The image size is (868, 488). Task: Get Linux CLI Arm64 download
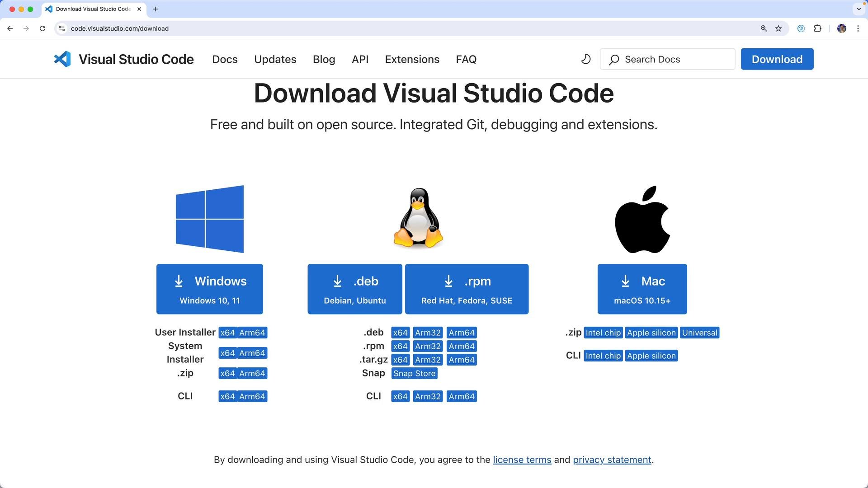(462, 396)
